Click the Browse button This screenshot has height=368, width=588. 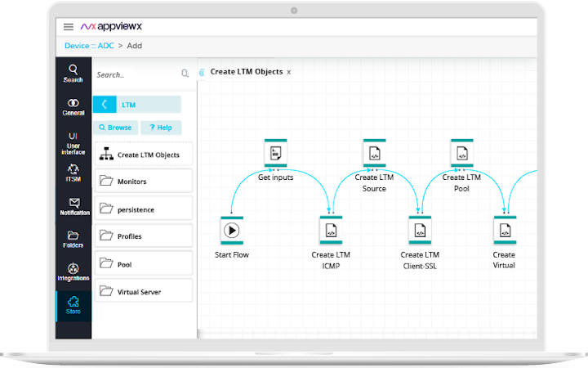[115, 128]
